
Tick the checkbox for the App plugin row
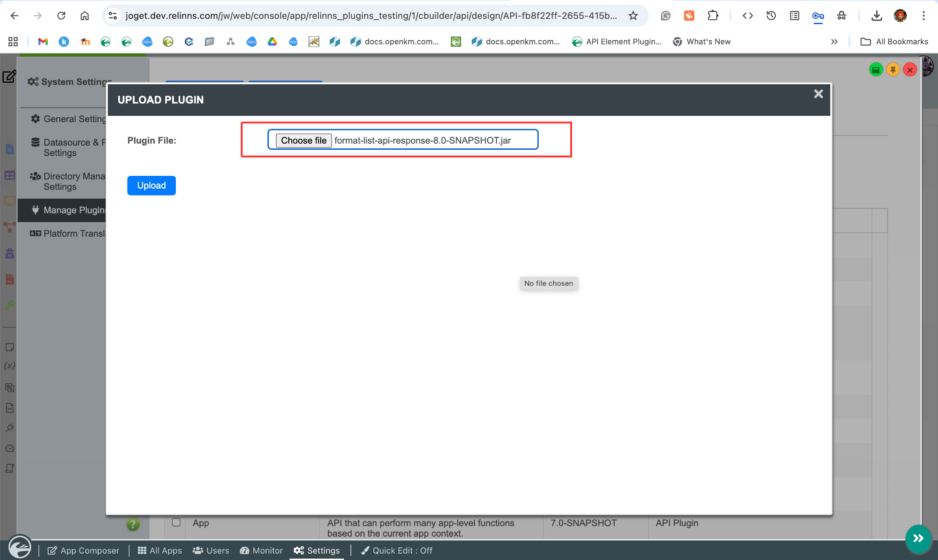coord(176,522)
